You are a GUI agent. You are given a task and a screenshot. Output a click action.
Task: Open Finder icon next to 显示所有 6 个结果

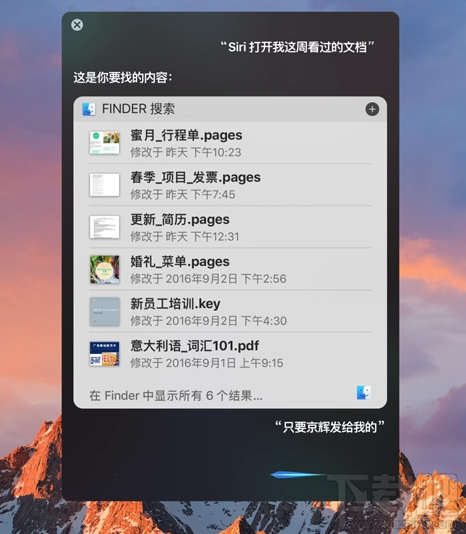(364, 393)
